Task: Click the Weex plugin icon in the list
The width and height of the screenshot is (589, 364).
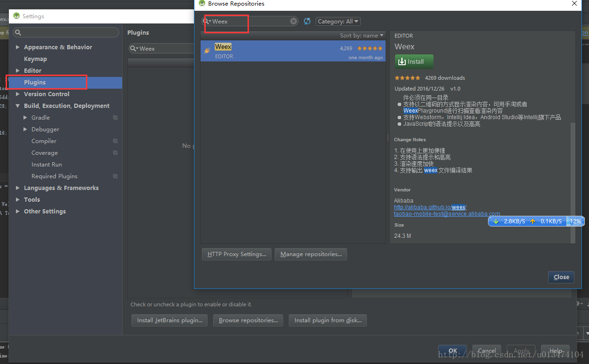Action: [207, 50]
